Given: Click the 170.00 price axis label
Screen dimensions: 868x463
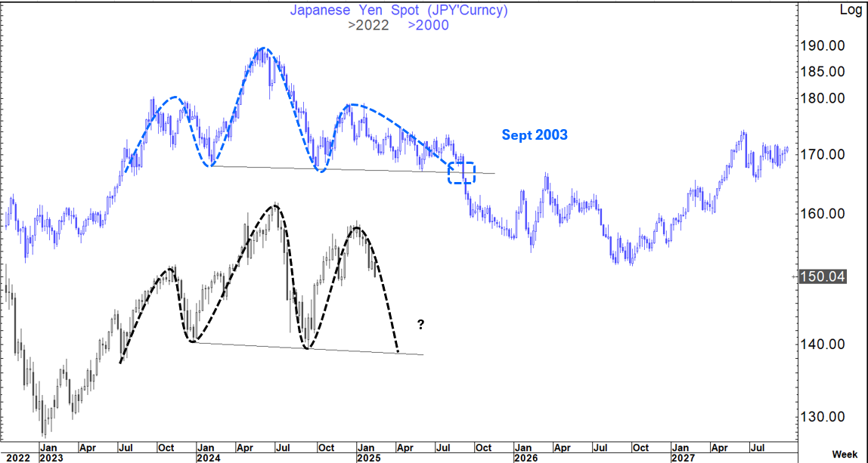Looking at the screenshot, I should point(823,154).
